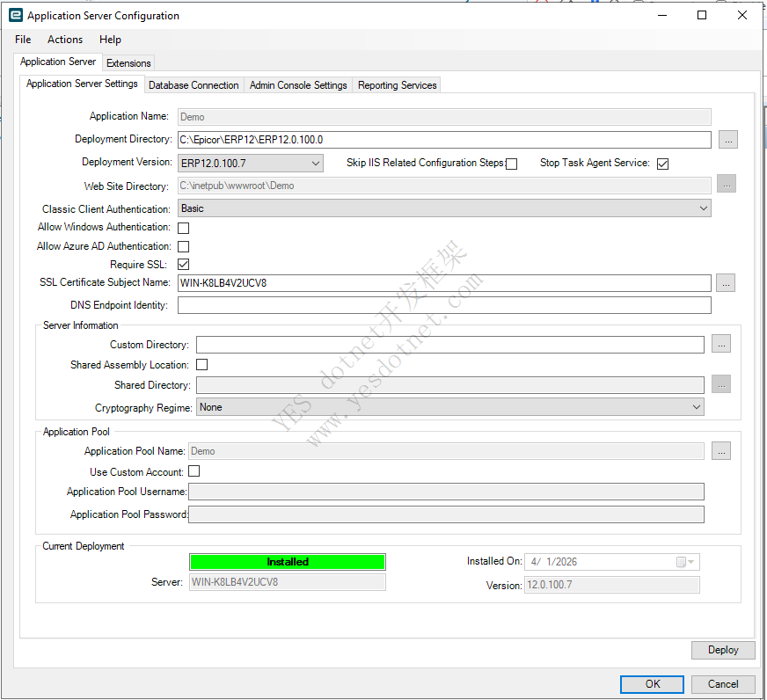
Task: Click browse button beside SSL Certificate Subject Name
Action: [x=725, y=283]
